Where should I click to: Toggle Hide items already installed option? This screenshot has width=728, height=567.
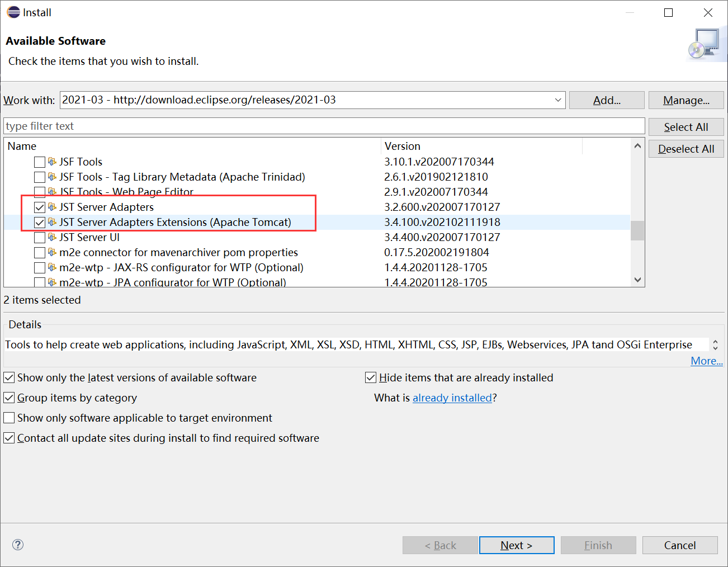371,377
